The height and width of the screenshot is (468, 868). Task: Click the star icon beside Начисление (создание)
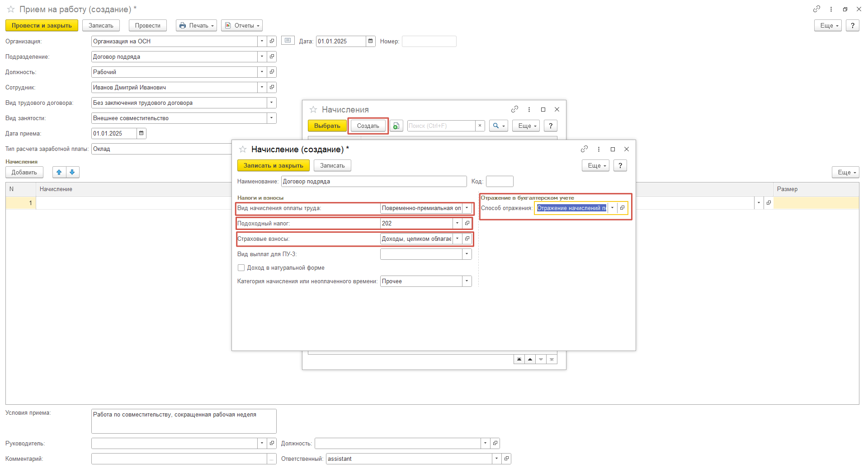click(243, 149)
